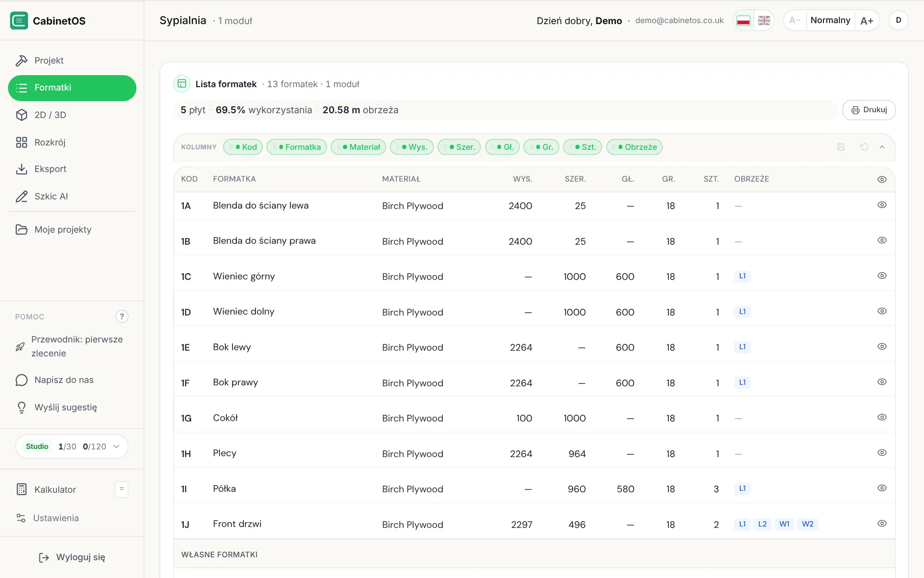924x578 pixels.
Task: Hide the Cokół row
Action: pyautogui.click(x=882, y=417)
